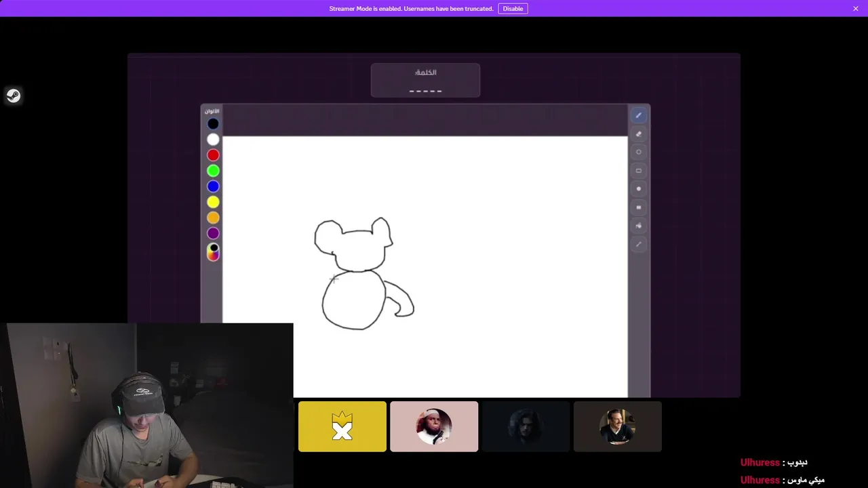Pick the white color swatch
868x488 pixels.
[213, 139]
